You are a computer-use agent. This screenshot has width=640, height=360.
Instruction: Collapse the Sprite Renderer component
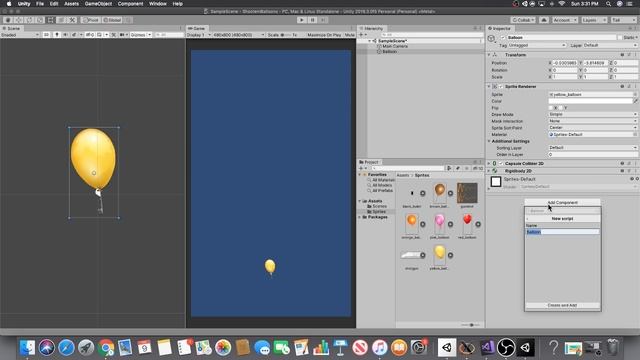(489, 87)
